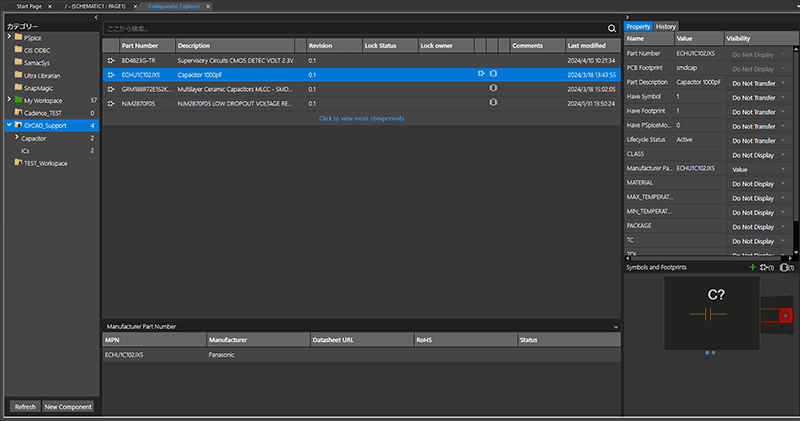Add a symbol or footprint with green plus
This screenshot has height=421, width=800.
tap(752, 267)
